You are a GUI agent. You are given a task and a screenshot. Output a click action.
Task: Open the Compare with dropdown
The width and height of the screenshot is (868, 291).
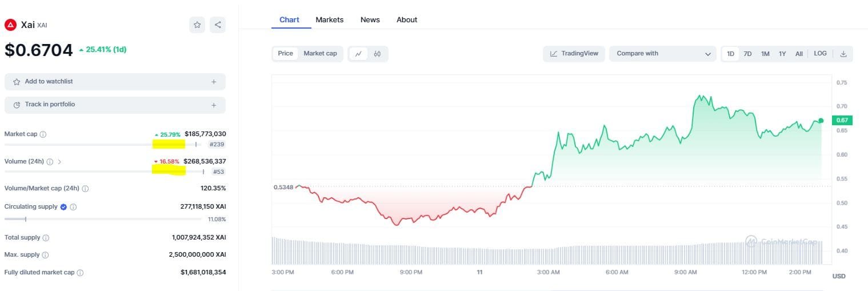click(x=663, y=54)
